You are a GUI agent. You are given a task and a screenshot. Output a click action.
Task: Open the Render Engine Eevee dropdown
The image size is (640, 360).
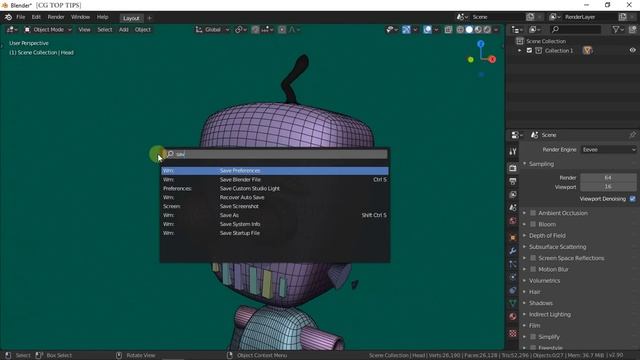pos(608,150)
